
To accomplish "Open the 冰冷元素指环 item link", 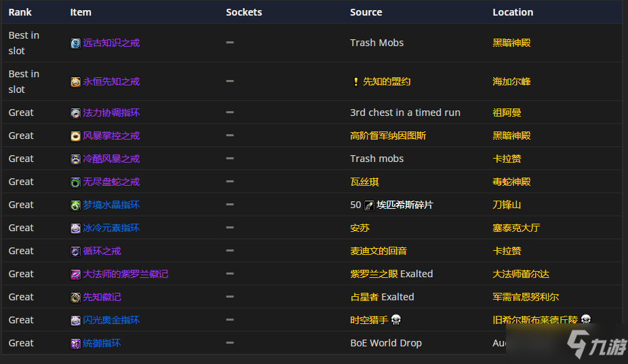I will [x=111, y=228].
